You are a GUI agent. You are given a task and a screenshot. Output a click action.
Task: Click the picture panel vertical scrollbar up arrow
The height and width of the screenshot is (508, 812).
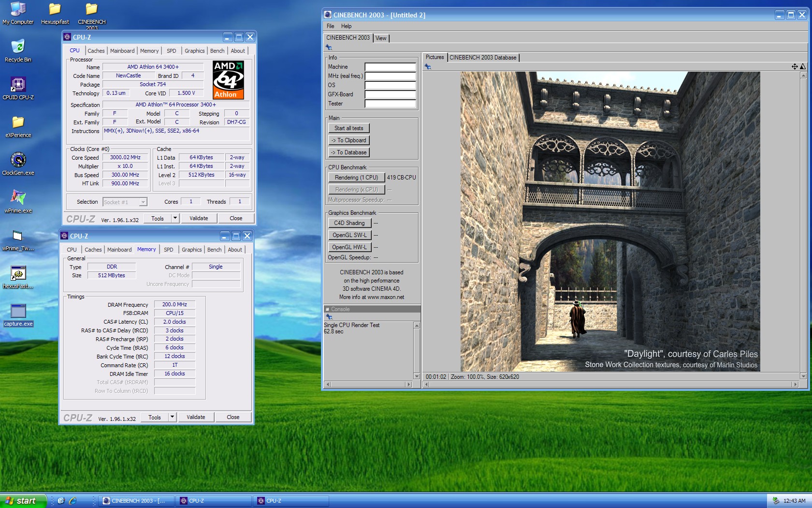click(803, 75)
